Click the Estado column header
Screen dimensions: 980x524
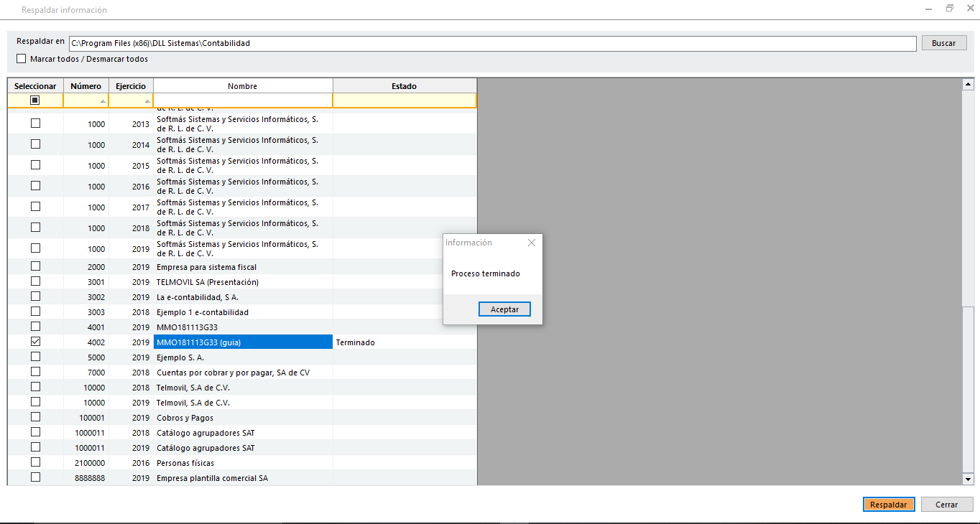pyautogui.click(x=404, y=86)
